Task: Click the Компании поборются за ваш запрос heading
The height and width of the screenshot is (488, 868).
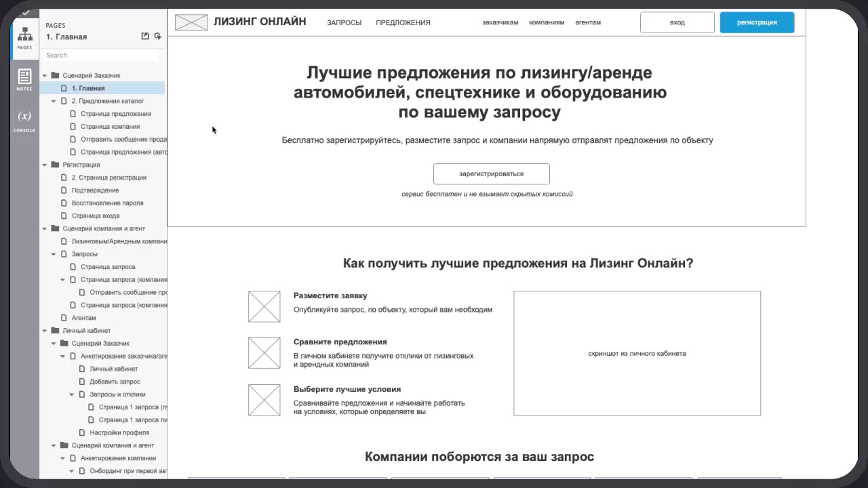Action: tap(479, 457)
